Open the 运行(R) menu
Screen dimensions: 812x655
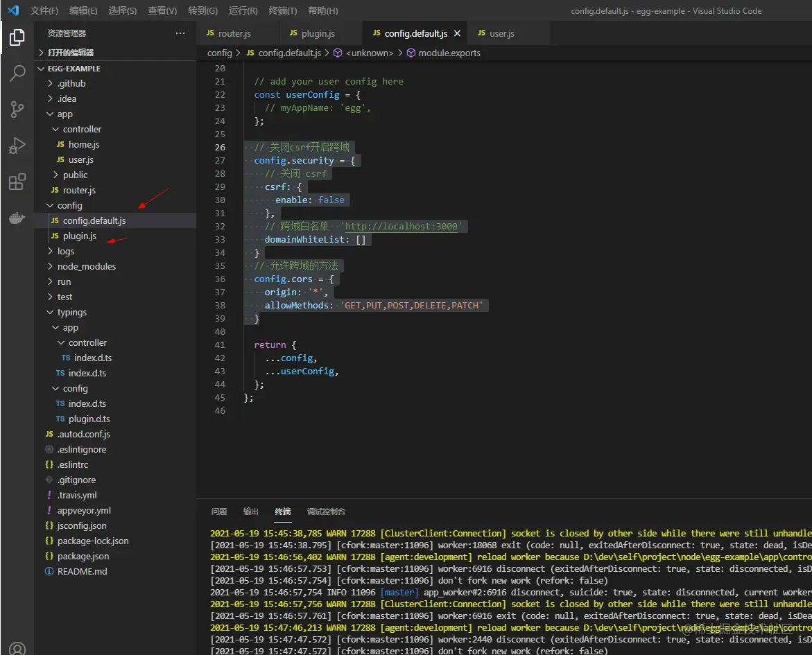tap(243, 11)
